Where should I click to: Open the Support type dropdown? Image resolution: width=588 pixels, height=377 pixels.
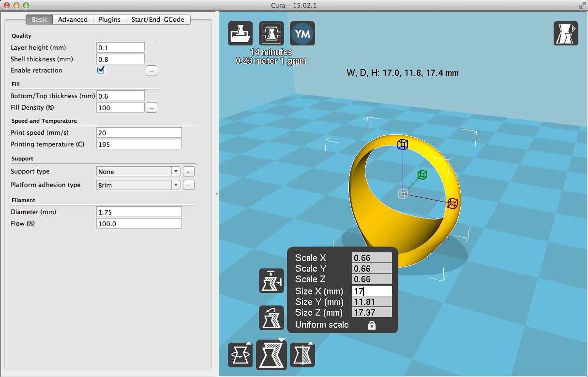point(138,172)
